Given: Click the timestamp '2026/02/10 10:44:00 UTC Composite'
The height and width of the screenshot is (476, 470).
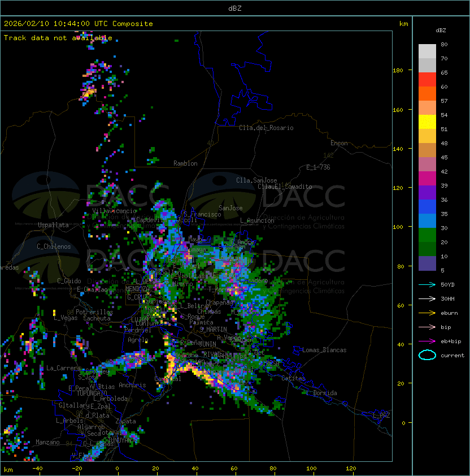Looking at the screenshot, I should [79, 24].
